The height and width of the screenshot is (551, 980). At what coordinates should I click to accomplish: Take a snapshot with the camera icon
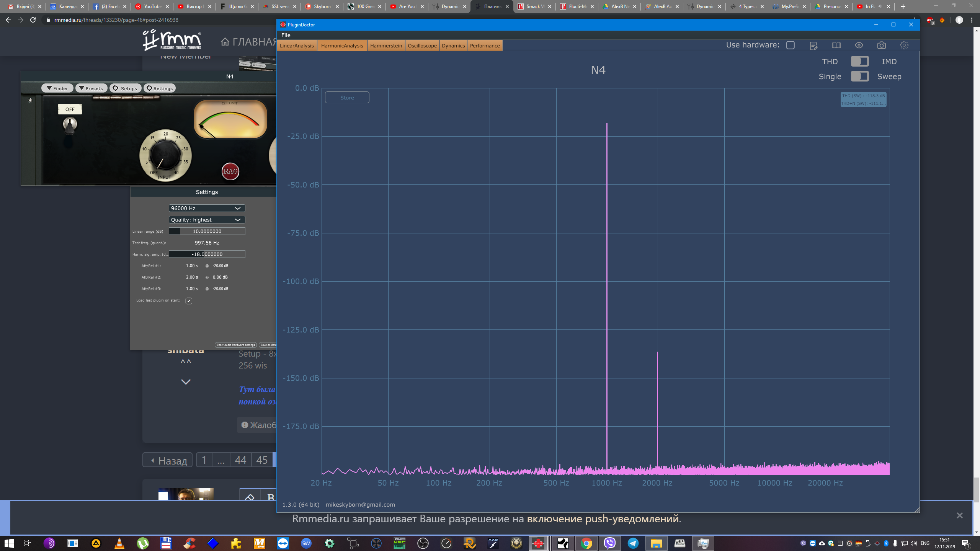pos(881,45)
